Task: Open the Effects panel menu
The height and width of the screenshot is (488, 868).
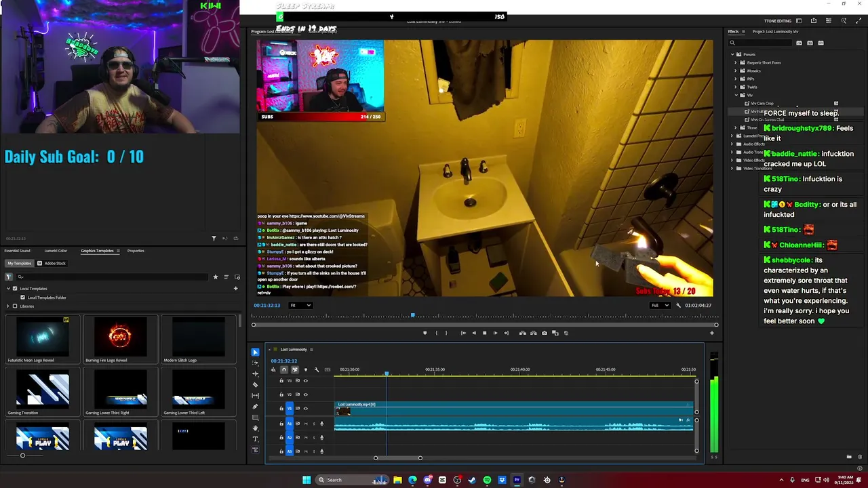Action: point(743,32)
